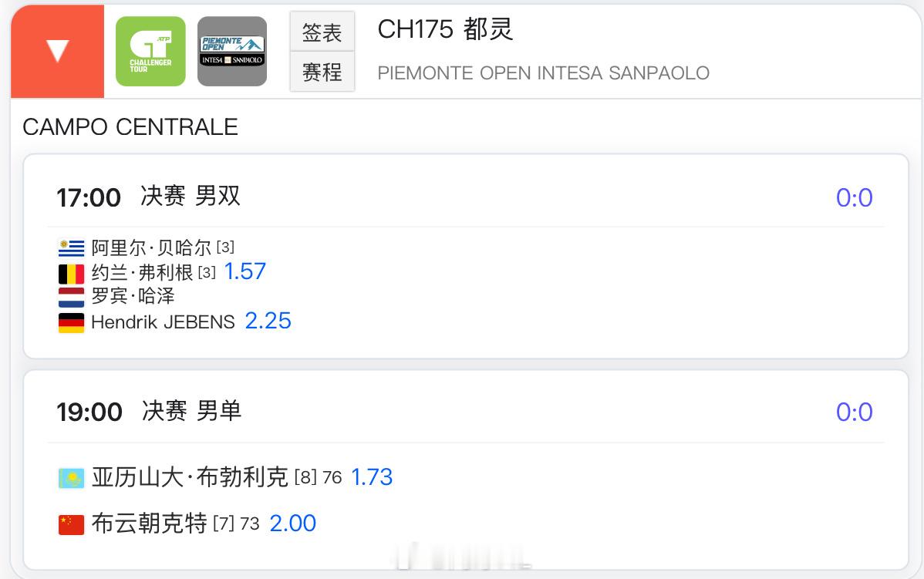924x579 pixels.
Task: Open CH175 都灵 tournament title
Action: click(x=446, y=29)
